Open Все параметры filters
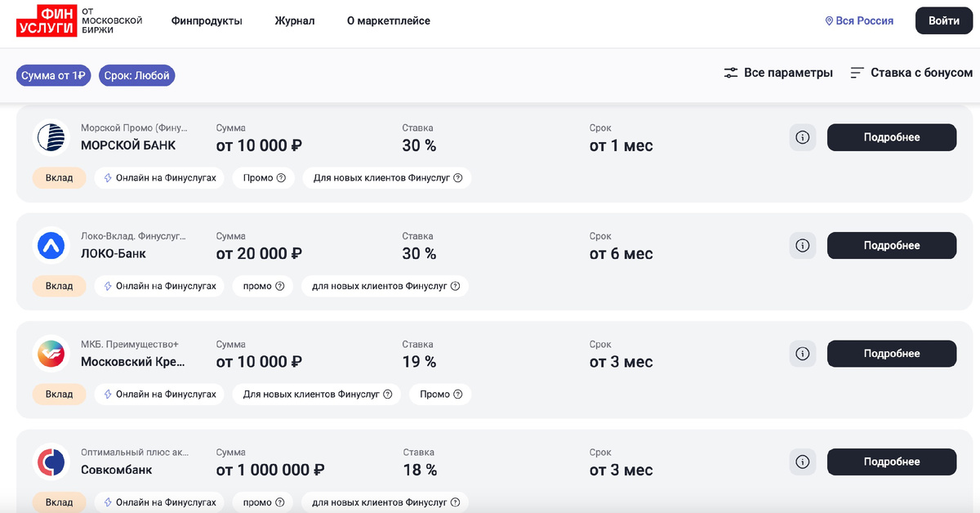The image size is (980, 513). [x=778, y=73]
